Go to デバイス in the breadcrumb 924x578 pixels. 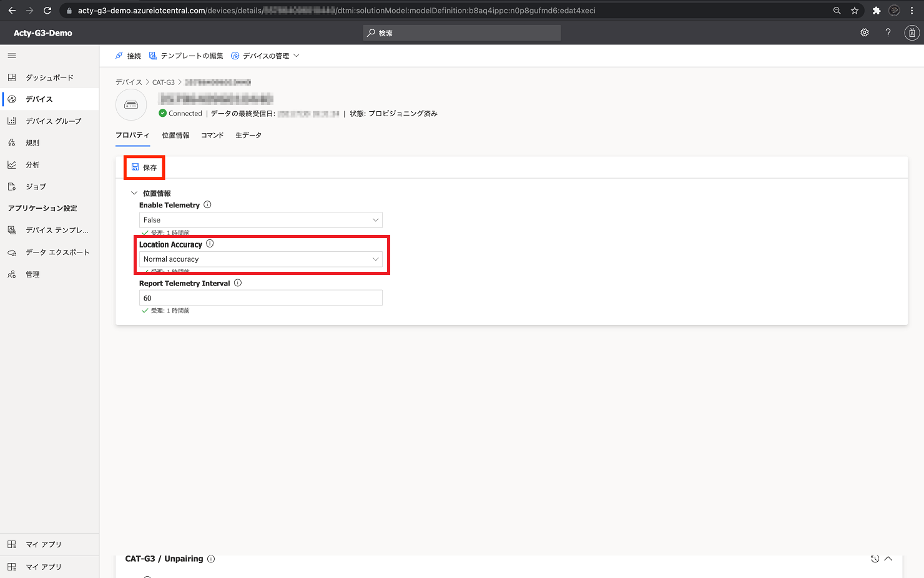129,82
